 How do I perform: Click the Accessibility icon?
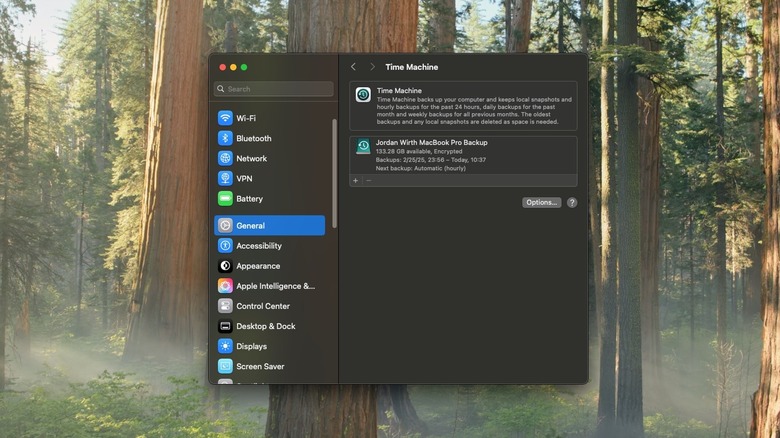225,246
